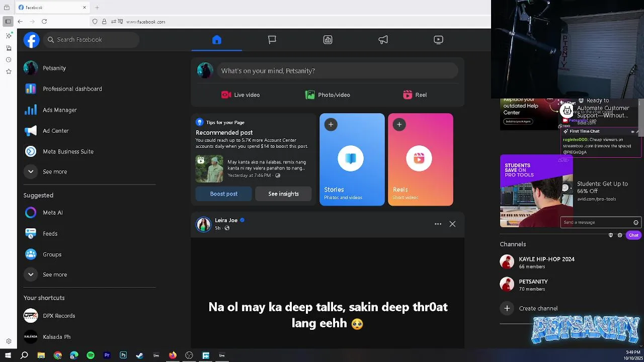
Task: Click the www.facebook.com address bar
Action: click(x=289, y=22)
